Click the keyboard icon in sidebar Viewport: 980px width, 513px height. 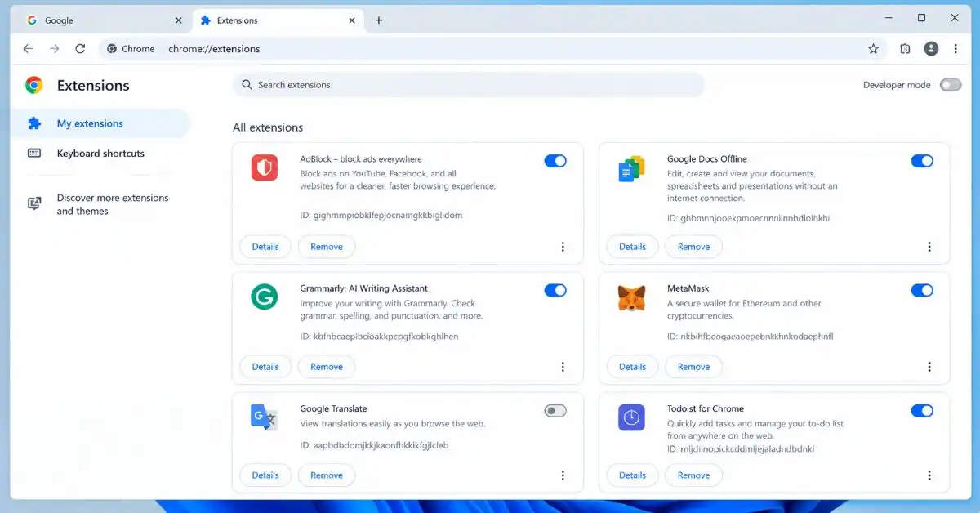[34, 153]
